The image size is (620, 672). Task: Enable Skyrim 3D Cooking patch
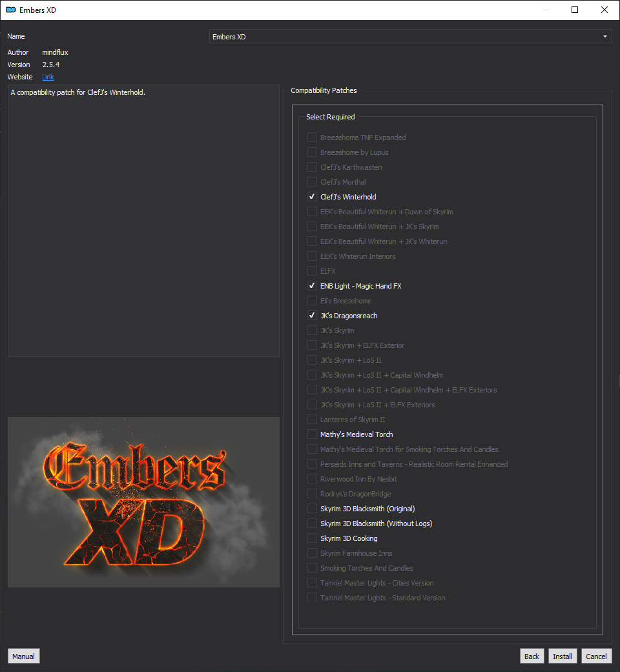(312, 538)
